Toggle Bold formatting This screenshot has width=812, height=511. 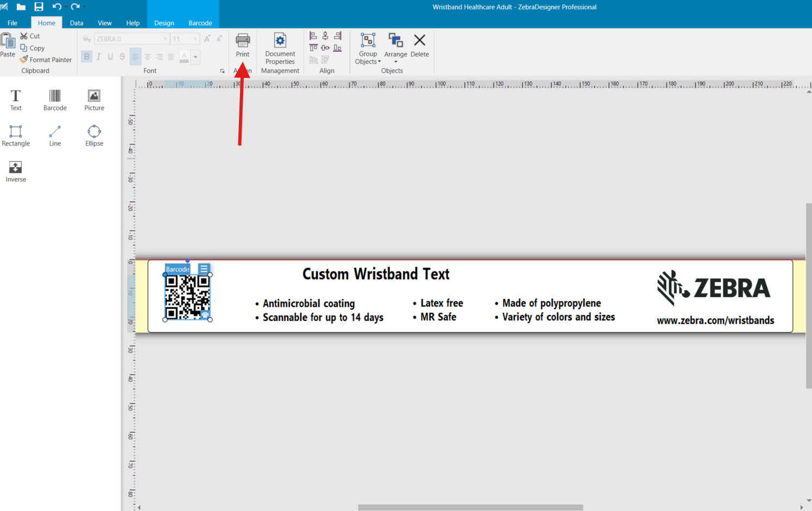point(87,56)
